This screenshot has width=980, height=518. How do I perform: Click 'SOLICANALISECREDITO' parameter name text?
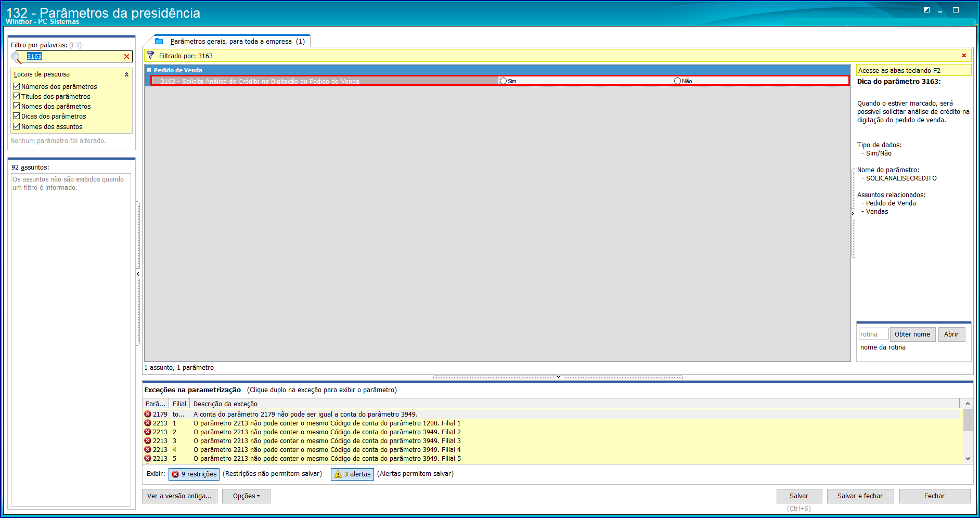[901, 178]
